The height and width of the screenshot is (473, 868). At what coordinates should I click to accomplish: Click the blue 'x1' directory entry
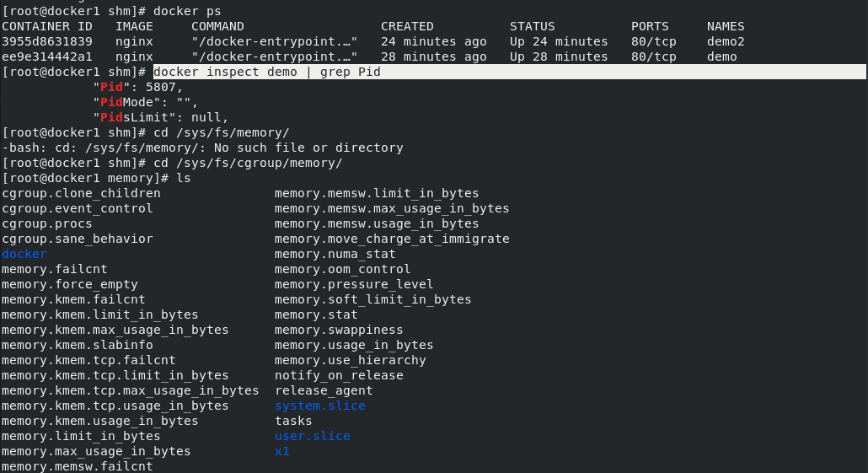(281, 451)
